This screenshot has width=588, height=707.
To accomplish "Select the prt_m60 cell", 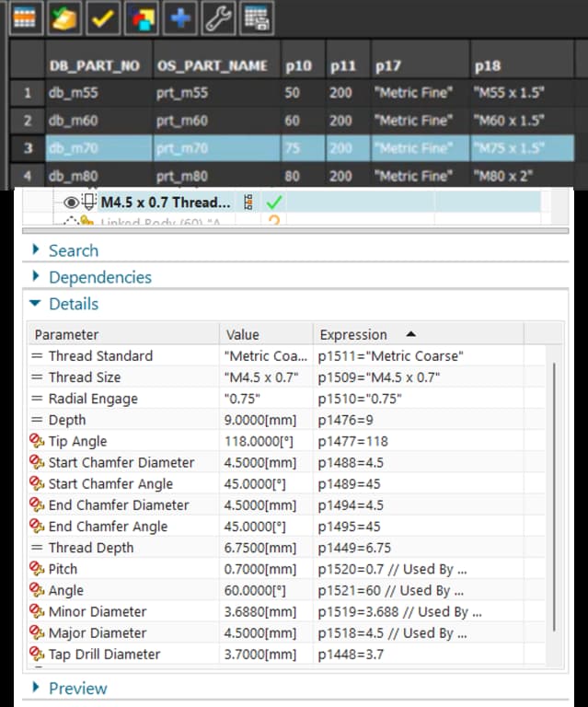I will pyautogui.click(x=217, y=121).
